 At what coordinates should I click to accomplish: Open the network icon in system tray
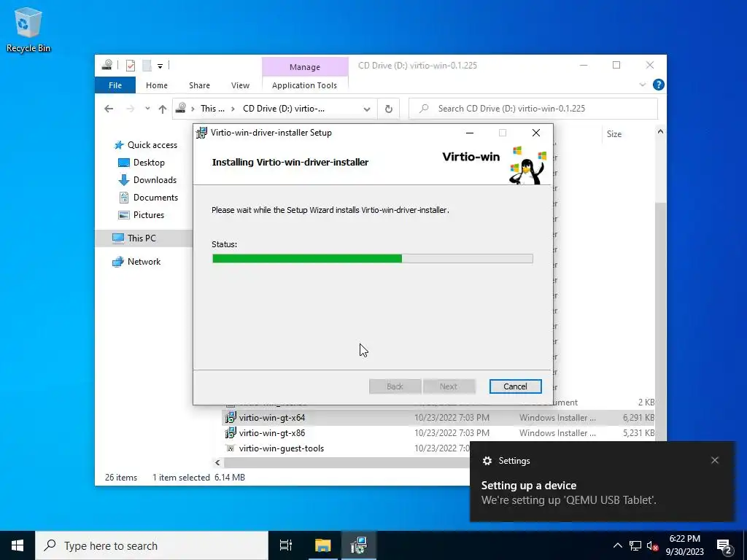635,545
